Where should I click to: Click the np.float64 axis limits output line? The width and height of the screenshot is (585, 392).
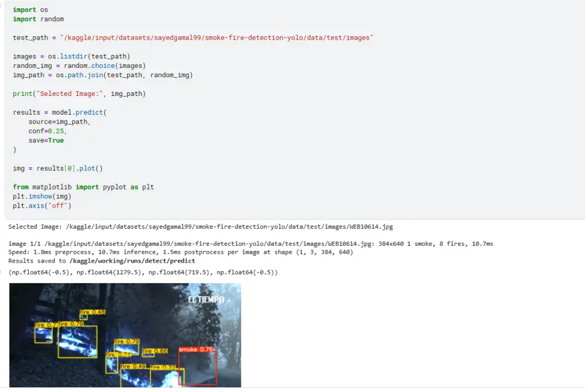coord(143,272)
